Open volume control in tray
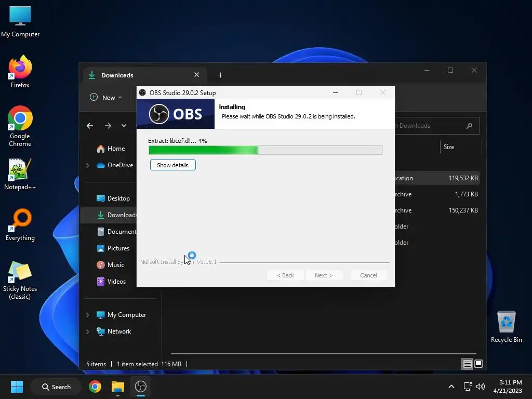532x399 pixels. 481,387
